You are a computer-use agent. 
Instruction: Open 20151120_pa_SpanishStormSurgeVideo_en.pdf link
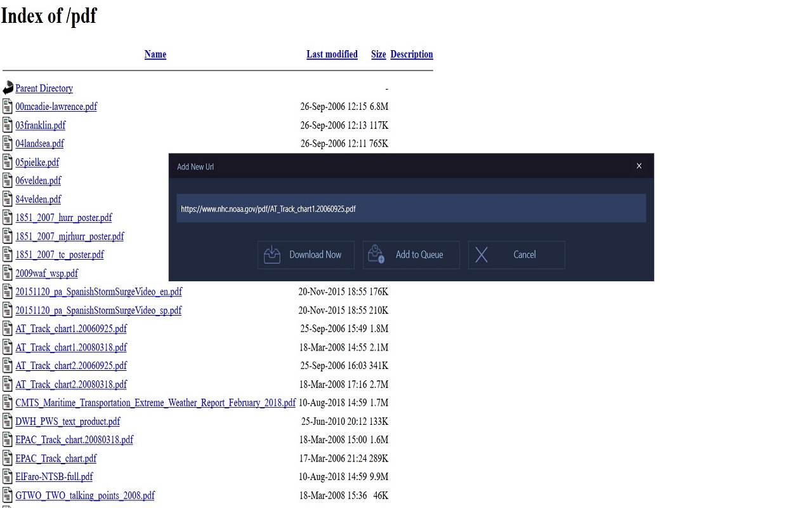click(99, 292)
